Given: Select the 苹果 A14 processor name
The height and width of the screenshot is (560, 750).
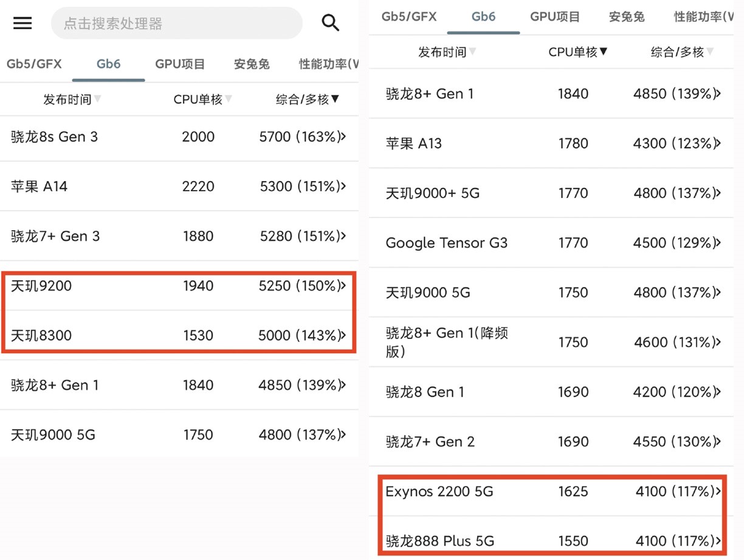Looking at the screenshot, I should (x=39, y=186).
